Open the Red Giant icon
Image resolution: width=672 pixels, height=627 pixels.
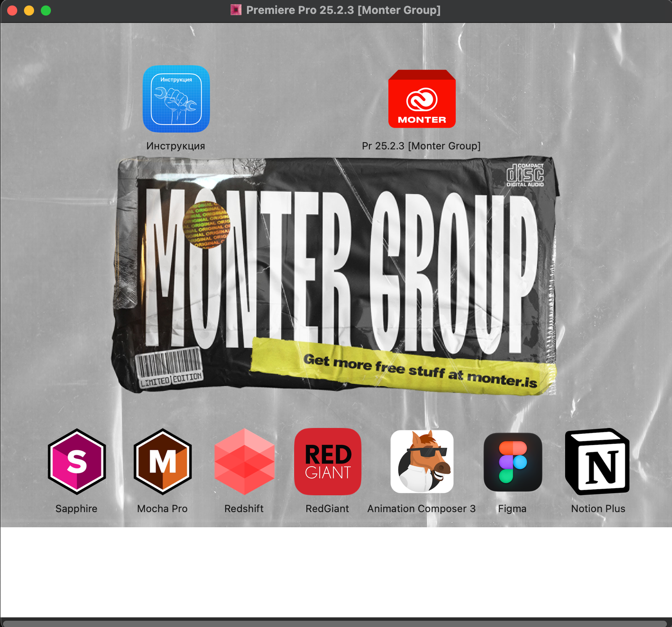click(x=327, y=462)
